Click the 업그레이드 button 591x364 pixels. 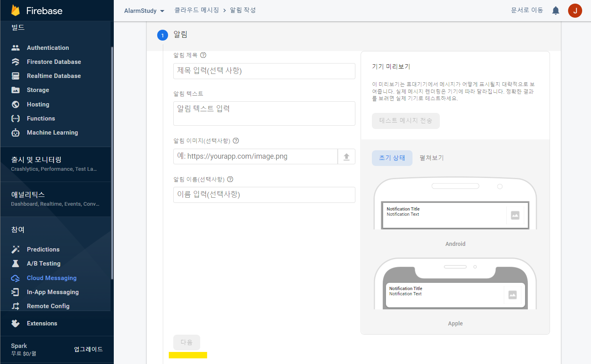pyautogui.click(x=88, y=350)
